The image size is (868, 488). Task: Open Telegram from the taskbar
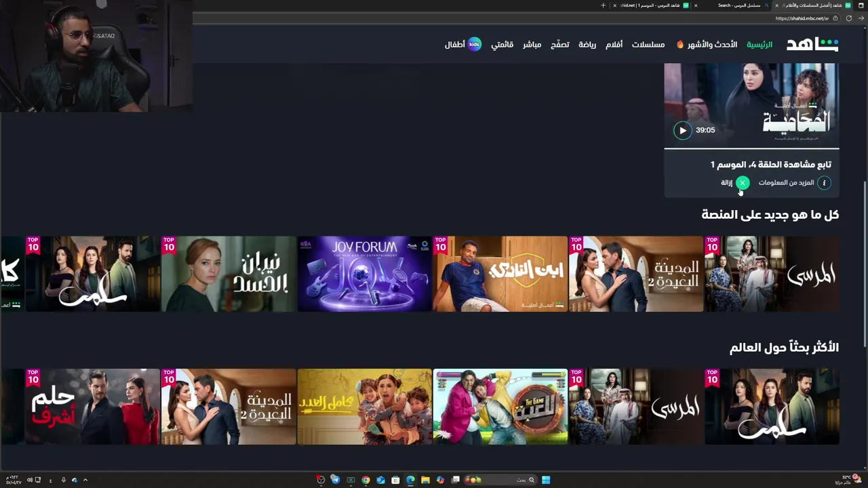[336, 480]
